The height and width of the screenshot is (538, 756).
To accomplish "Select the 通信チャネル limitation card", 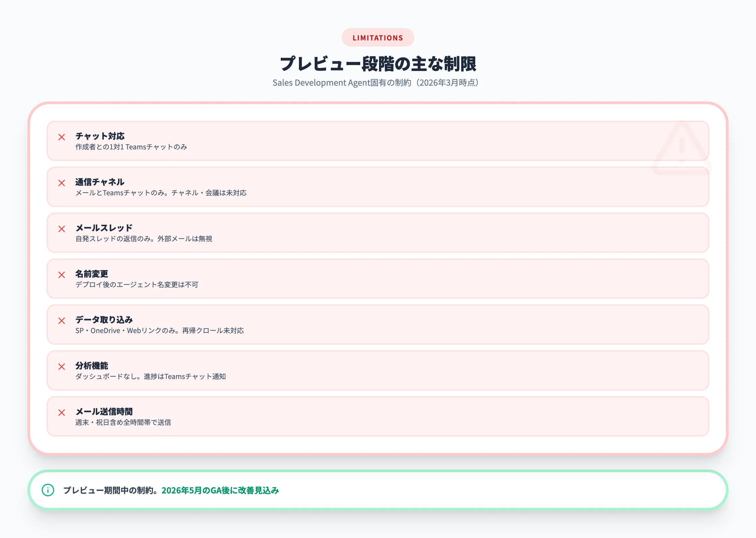I will click(378, 187).
